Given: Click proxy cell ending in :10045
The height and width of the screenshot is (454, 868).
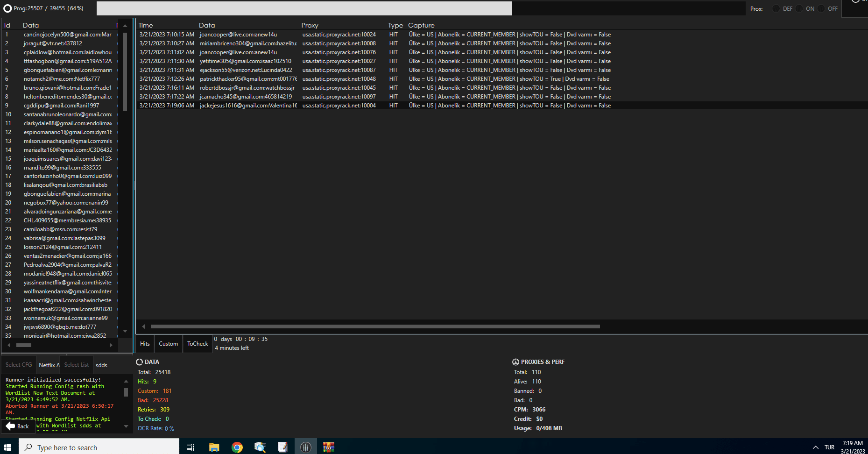Looking at the screenshot, I should coord(339,88).
